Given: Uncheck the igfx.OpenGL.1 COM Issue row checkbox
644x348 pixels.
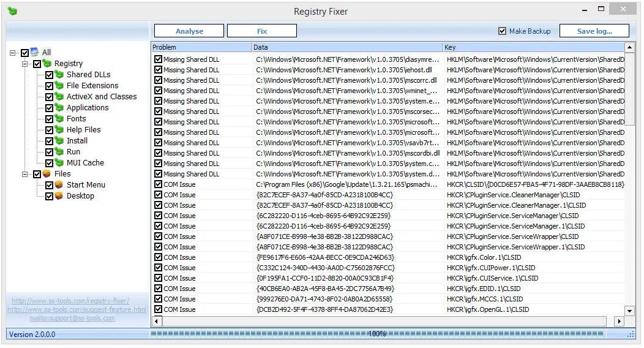Looking at the screenshot, I should [x=158, y=309].
